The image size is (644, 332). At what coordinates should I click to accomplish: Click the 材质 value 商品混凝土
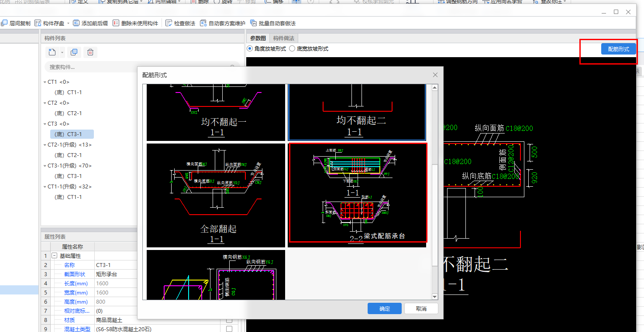(x=157, y=320)
